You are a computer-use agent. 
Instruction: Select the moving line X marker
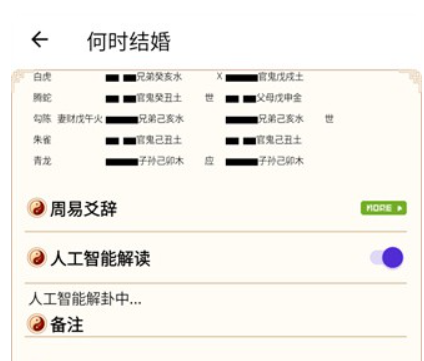pyautogui.click(x=219, y=77)
